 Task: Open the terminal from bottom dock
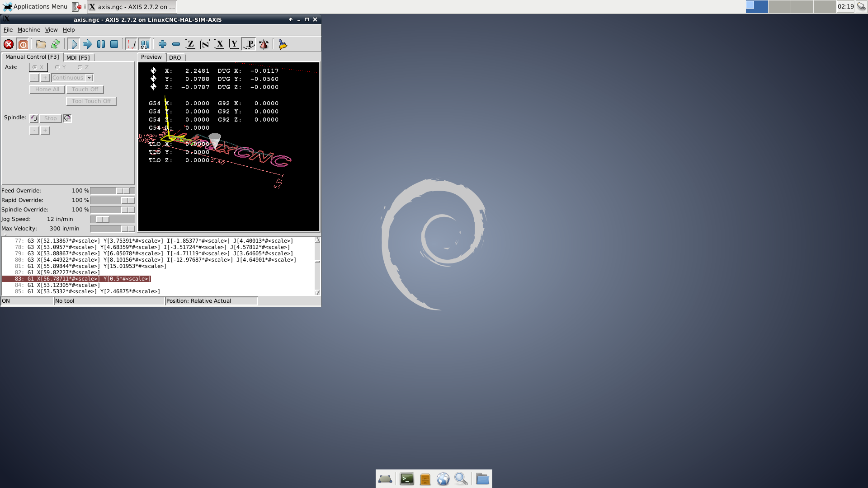(407, 479)
